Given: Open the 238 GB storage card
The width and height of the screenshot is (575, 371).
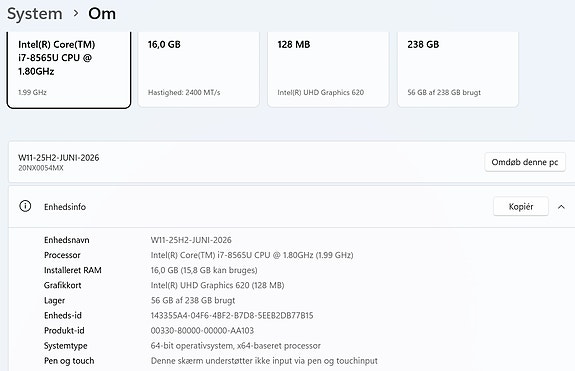Looking at the screenshot, I should pyautogui.click(x=458, y=70).
